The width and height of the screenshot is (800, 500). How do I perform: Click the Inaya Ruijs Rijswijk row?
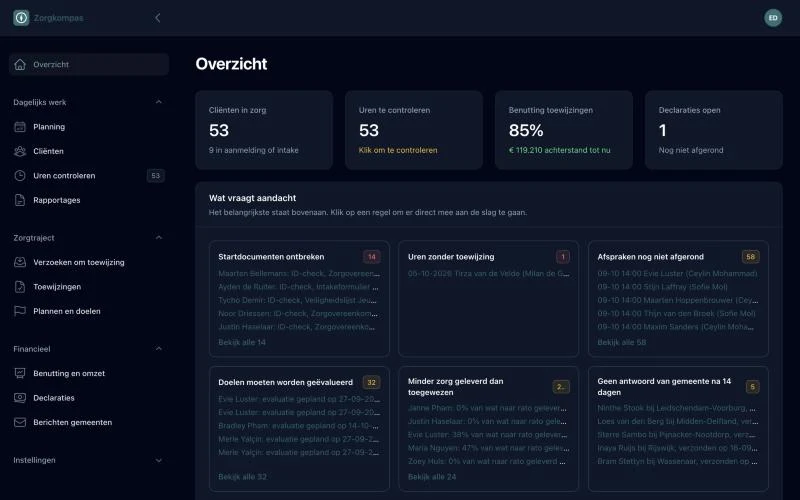678,448
